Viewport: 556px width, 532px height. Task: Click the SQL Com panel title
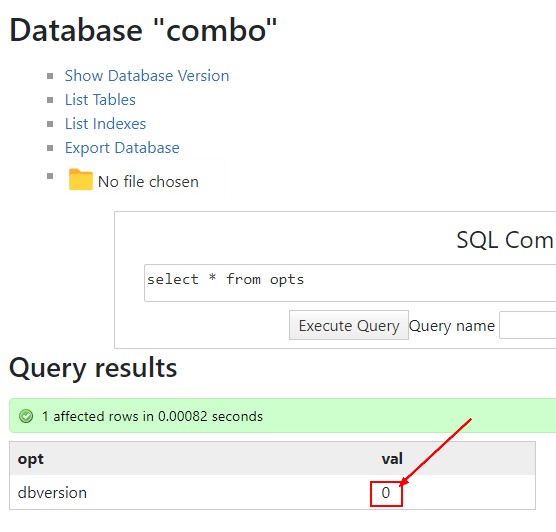pyautogui.click(x=506, y=240)
